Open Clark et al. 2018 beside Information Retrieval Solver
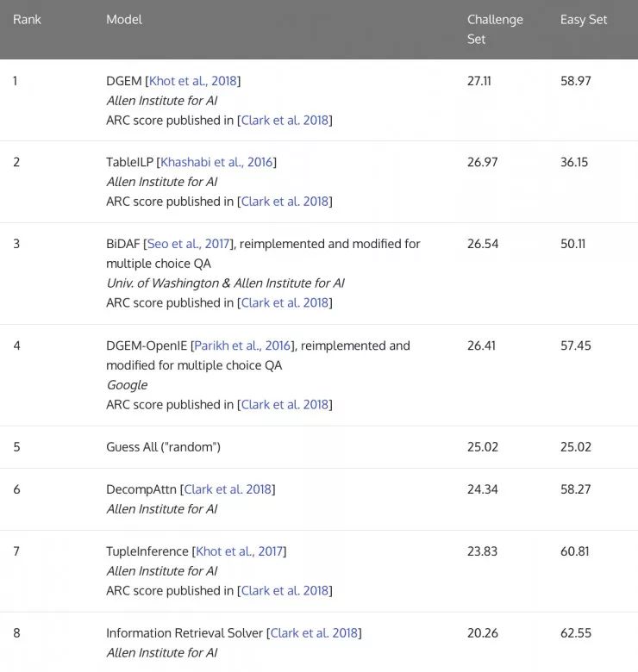 point(314,633)
